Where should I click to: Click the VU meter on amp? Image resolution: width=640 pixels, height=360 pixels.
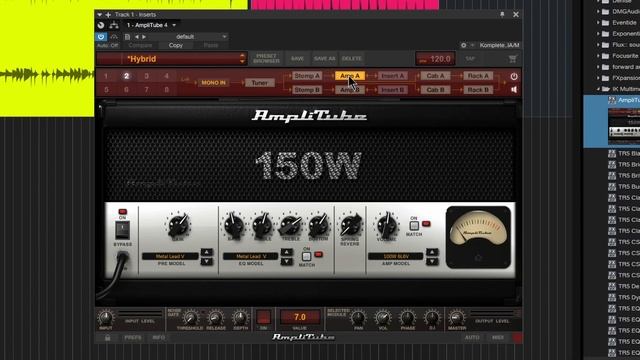[x=478, y=237]
